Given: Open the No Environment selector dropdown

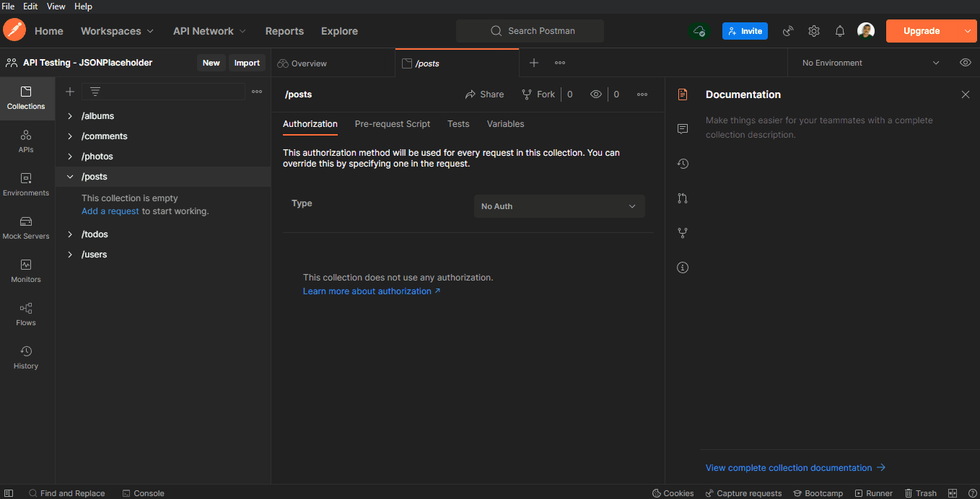Looking at the screenshot, I should point(870,63).
